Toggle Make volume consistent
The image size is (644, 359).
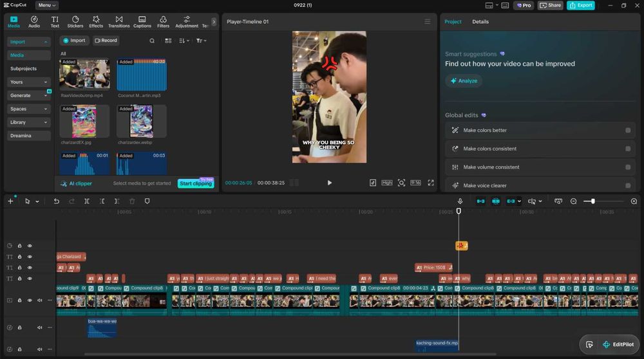628,167
